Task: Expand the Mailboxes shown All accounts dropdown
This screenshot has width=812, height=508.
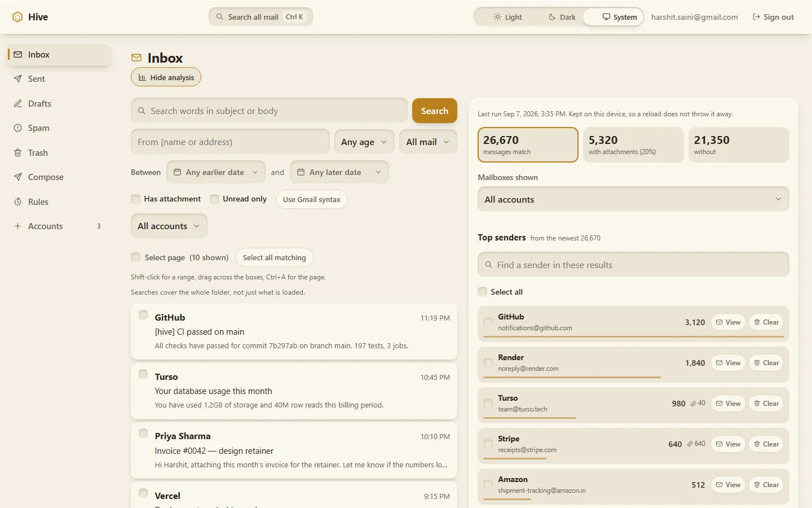Action: pos(633,199)
